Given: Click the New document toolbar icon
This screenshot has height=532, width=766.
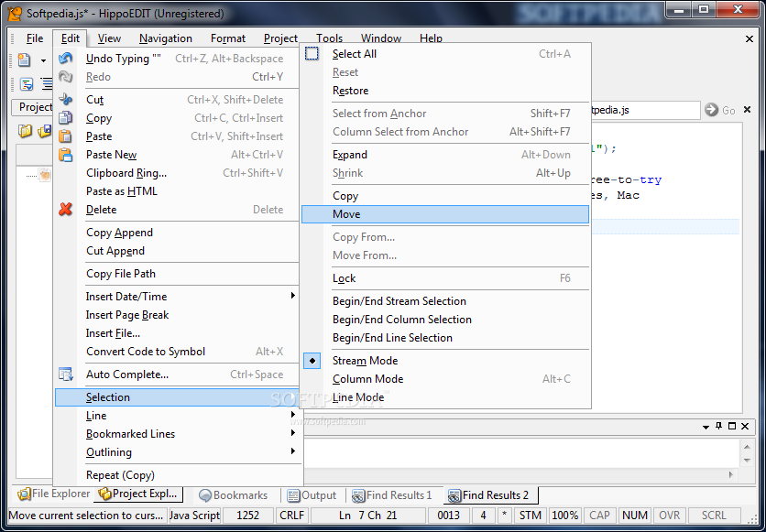Looking at the screenshot, I should point(24,60).
